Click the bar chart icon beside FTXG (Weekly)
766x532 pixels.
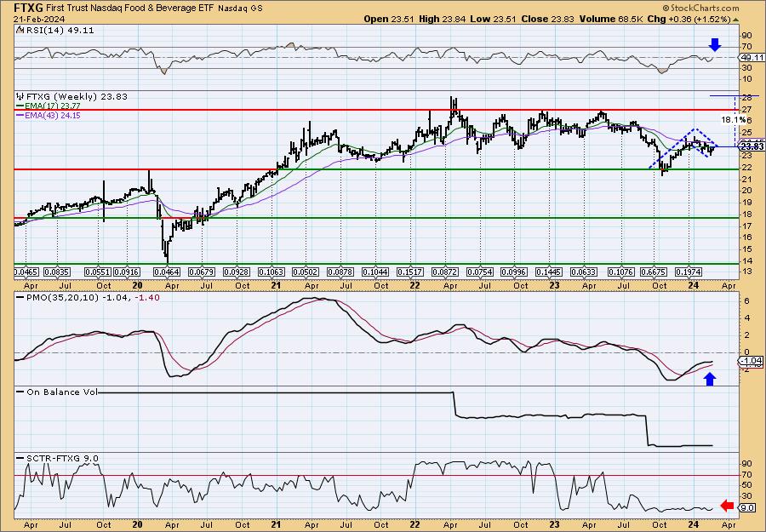(x=20, y=96)
